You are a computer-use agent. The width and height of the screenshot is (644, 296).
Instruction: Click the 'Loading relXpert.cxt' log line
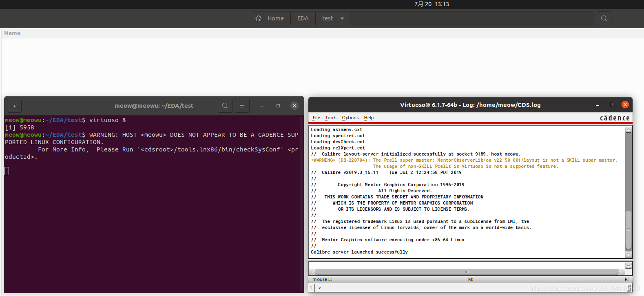tap(338, 148)
